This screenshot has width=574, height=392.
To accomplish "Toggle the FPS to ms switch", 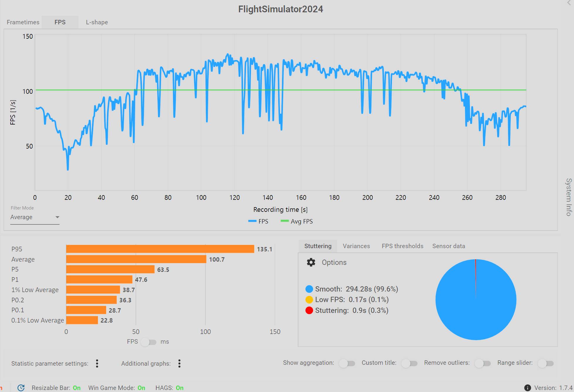I will [x=149, y=342].
